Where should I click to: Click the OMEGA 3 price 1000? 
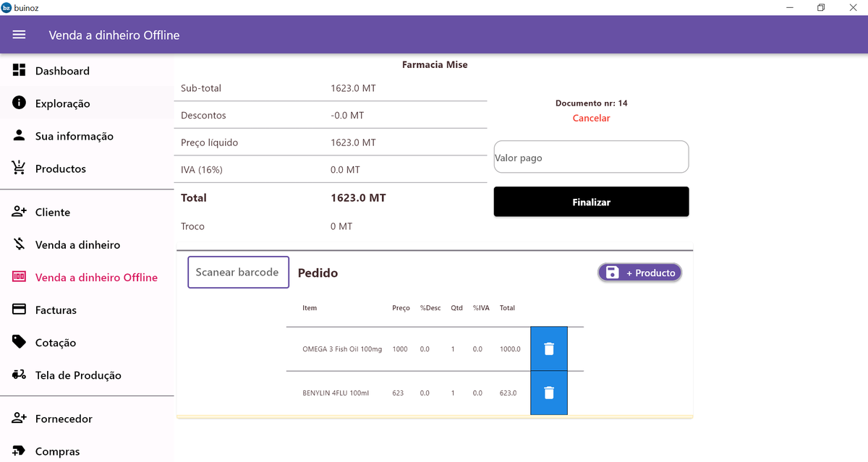click(x=400, y=349)
